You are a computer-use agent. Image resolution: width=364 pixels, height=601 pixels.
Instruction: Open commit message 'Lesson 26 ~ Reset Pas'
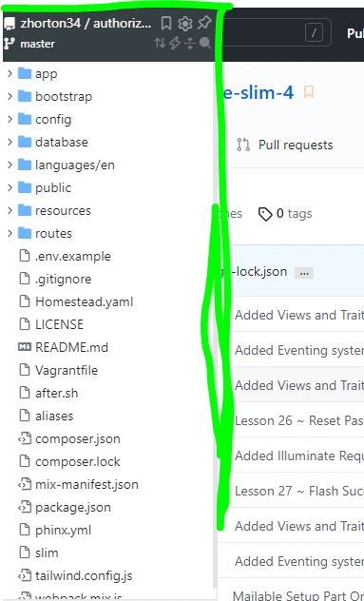tap(298, 420)
